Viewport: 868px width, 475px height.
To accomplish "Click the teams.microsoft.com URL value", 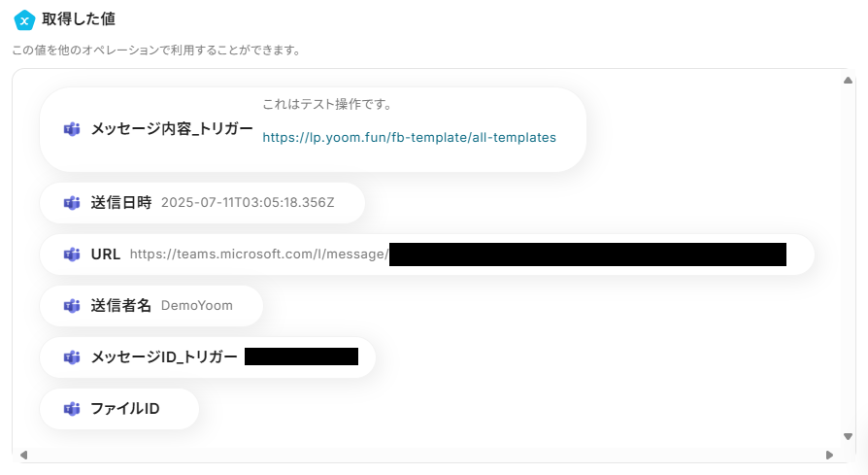I will click(258, 254).
